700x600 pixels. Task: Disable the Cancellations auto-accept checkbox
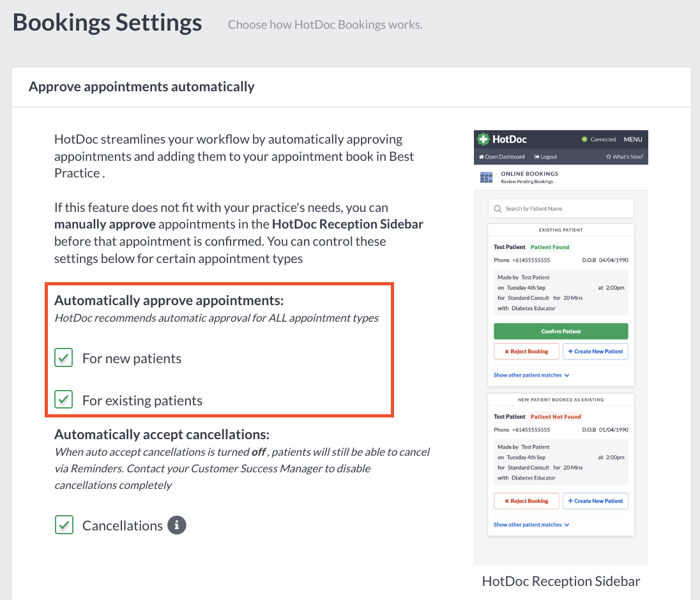coord(64,525)
